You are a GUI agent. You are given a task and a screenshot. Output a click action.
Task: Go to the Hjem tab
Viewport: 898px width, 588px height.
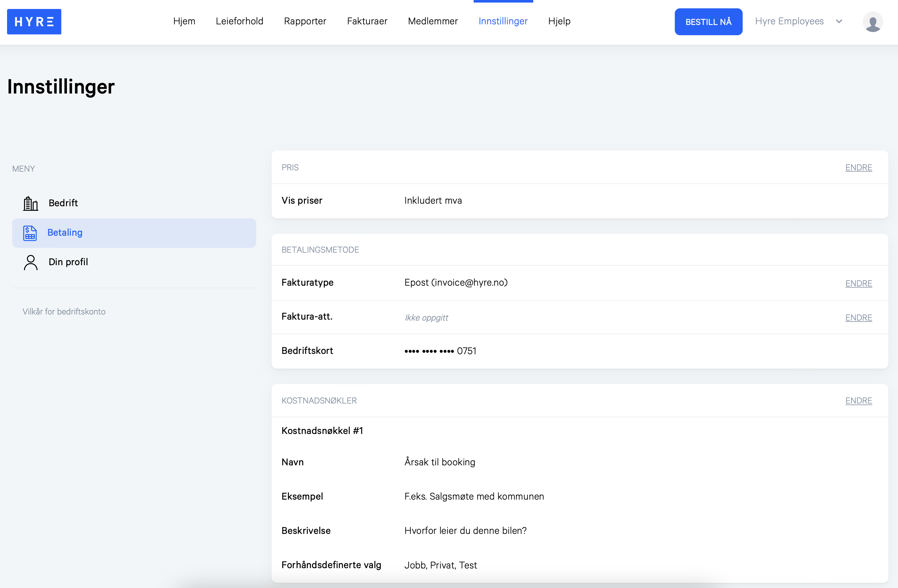pyautogui.click(x=184, y=21)
